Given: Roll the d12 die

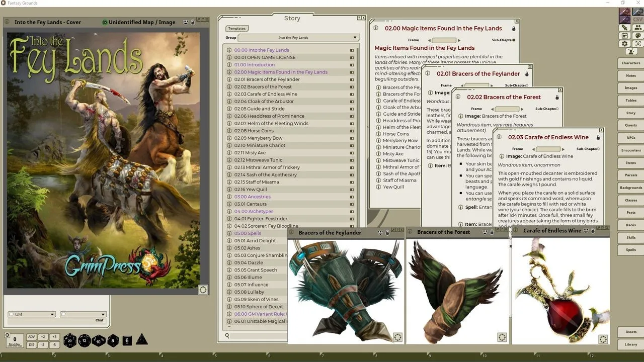Looking at the screenshot, I should 84,340.
